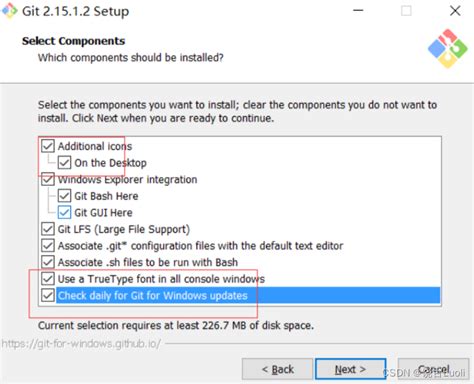Disable the Git GUI Here checkbox
This screenshot has height=384, width=474.
(64, 212)
